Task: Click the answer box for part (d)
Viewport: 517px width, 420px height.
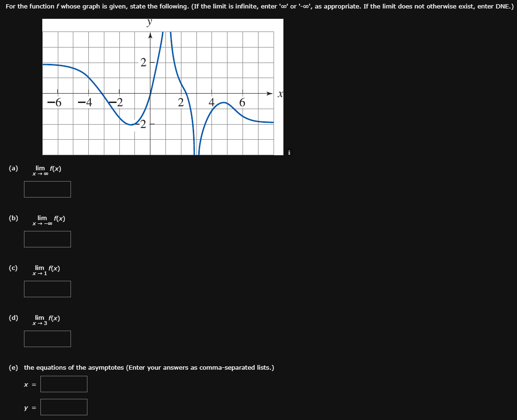Action: (47, 339)
